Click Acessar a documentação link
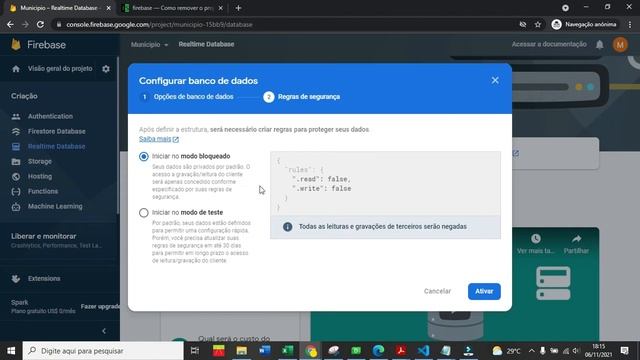640x360 pixels. point(549,44)
